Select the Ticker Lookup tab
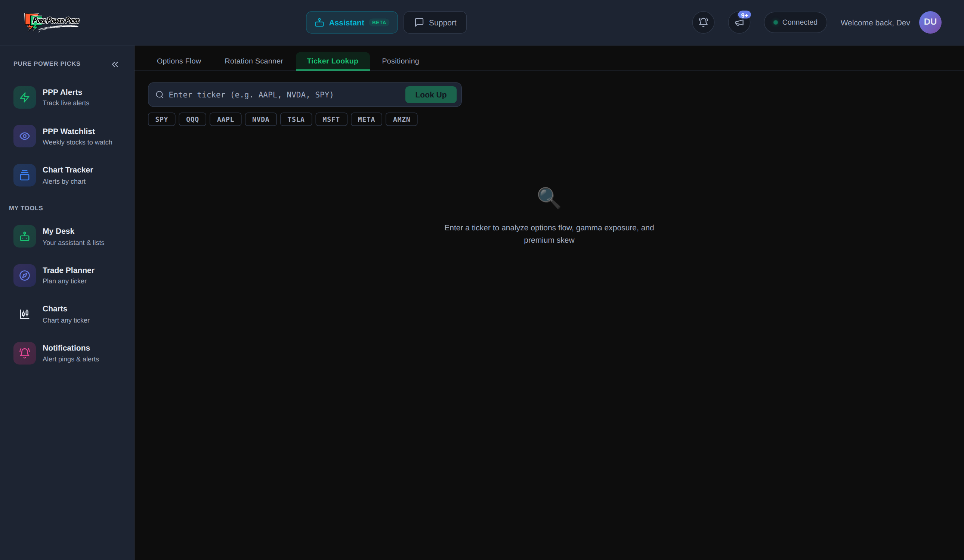Viewport: 964px width, 560px height. coord(333,61)
